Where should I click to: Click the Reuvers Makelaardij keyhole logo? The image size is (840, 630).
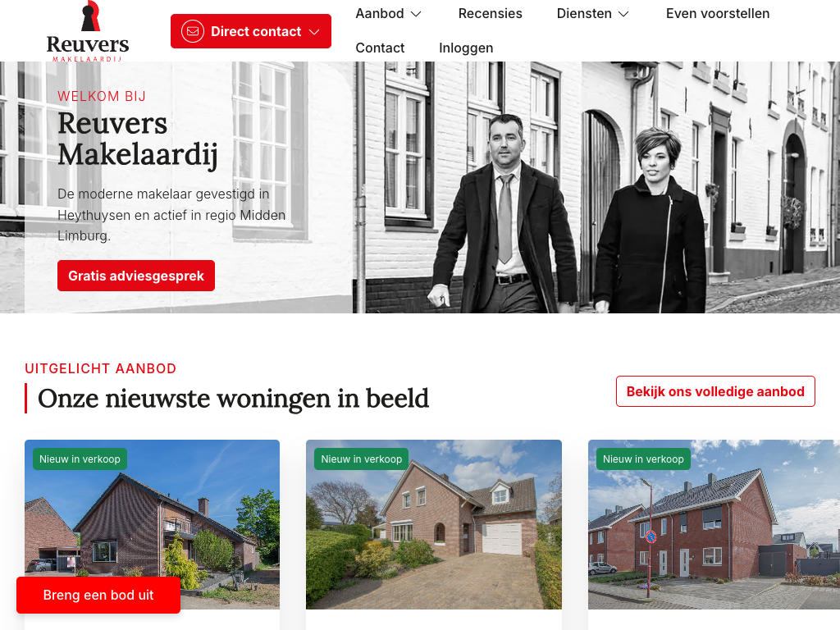coord(88,31)
